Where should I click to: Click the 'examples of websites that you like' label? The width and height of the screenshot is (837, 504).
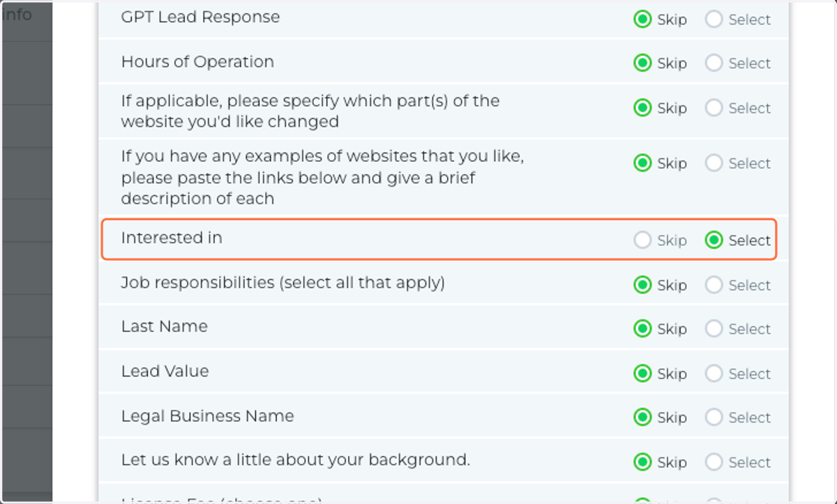pos(322,178)
